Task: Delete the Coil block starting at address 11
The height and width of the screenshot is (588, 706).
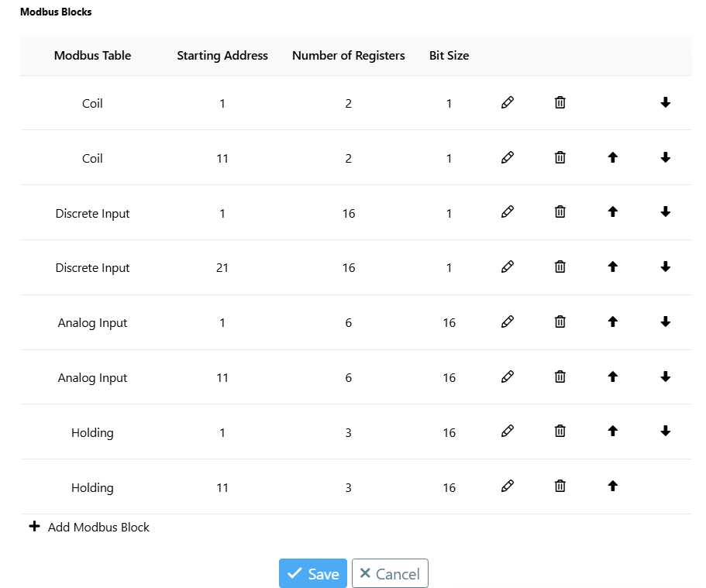Action: pyautogui.click(x=560, y=157)
